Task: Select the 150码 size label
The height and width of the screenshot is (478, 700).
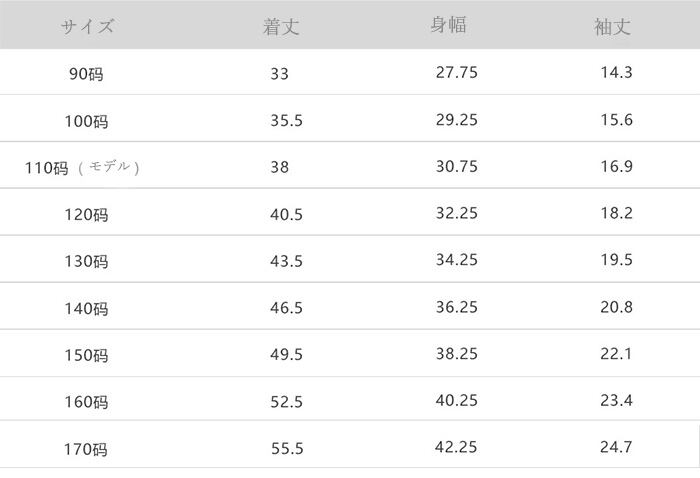Action: tap(85, 356)
